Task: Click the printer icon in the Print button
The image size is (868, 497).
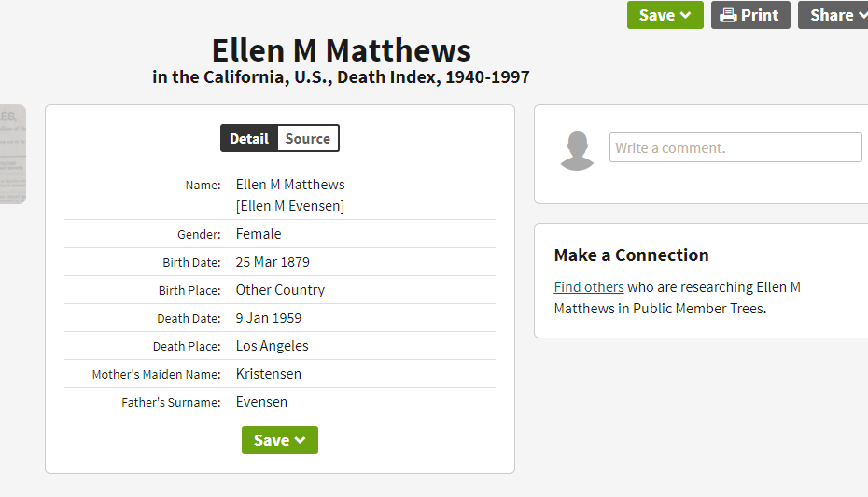Action: (728, 16)
